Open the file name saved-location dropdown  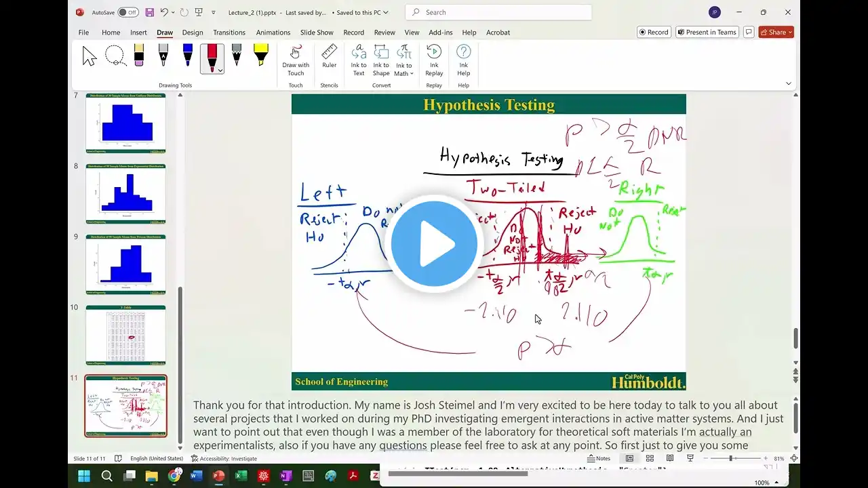click(386, 12)
